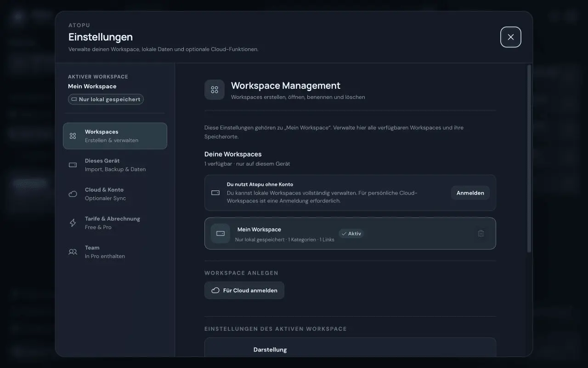This screenshot has width=588, height=368.
Task: Click the Darstellung heading
Action: [x=270, y=350]
